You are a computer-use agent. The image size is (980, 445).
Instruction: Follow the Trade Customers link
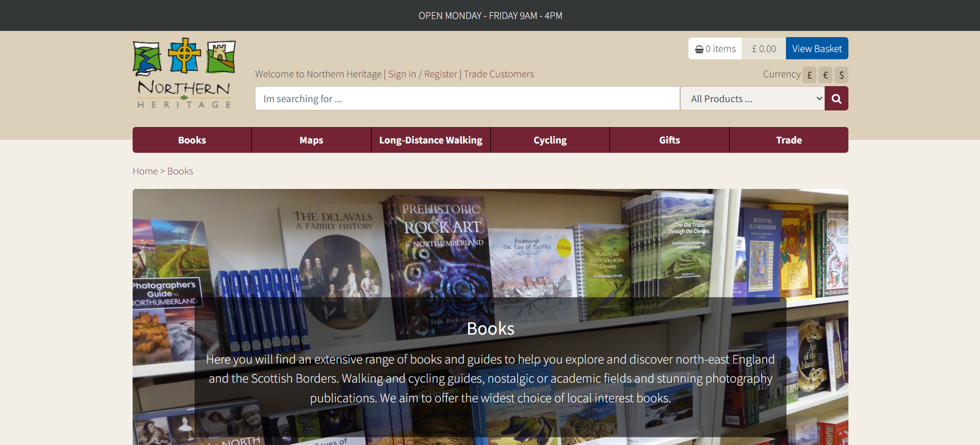[499, 74]
